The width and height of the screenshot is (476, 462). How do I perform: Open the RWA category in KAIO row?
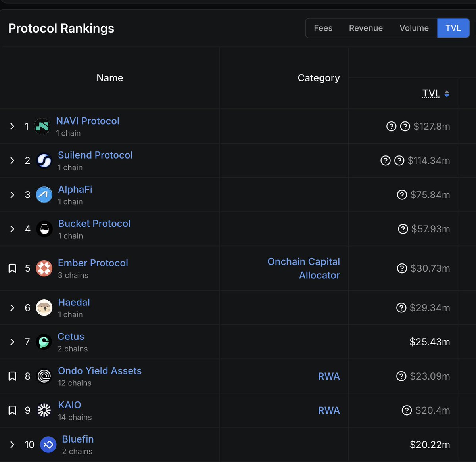pyautogui.click(x=329, y=410)
